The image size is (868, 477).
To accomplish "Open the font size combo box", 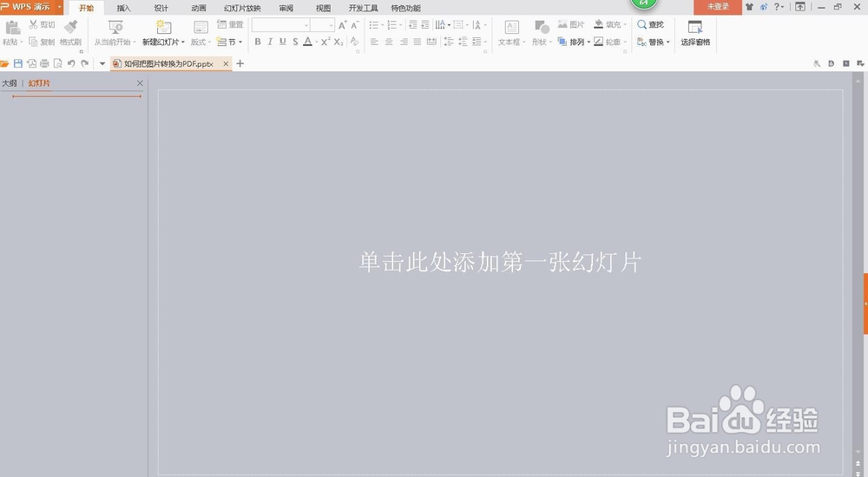I will [322, 25].
